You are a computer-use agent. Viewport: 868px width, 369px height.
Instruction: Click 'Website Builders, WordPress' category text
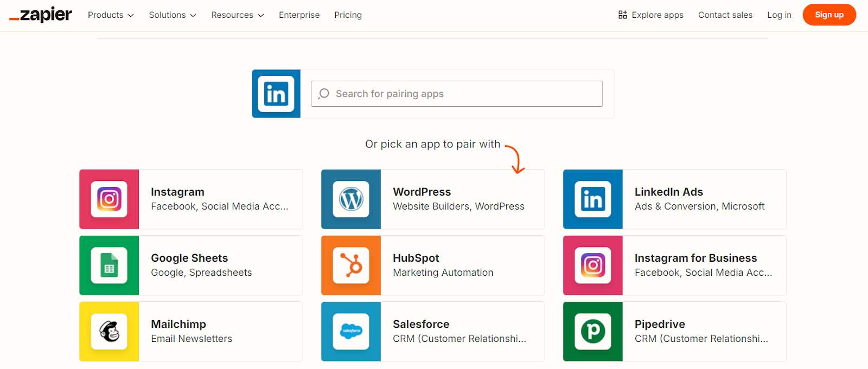coord(458,206)
